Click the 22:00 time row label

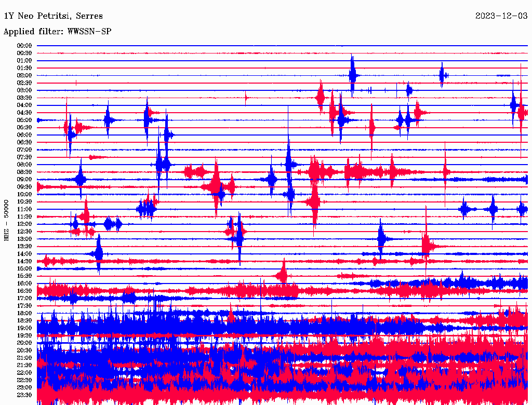pos(24,373)
